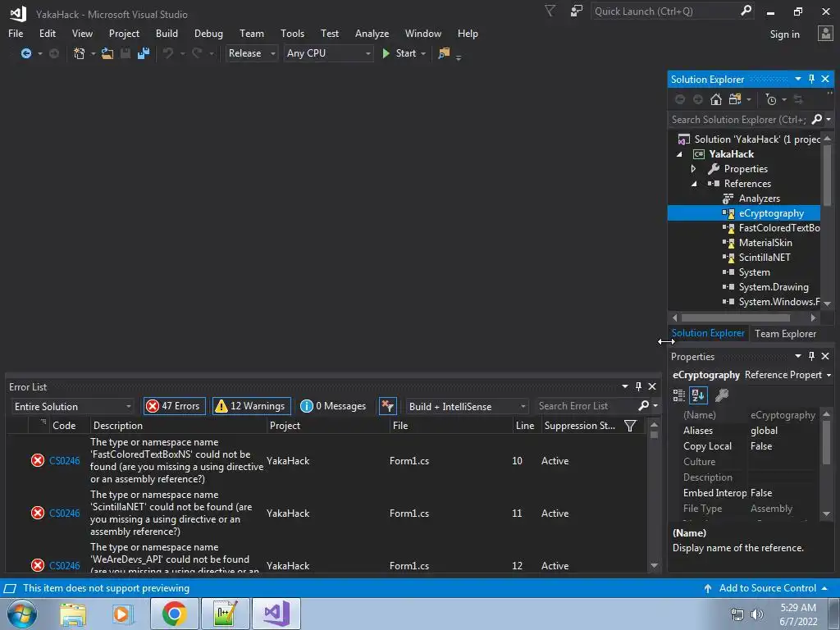Open the Build menu
840x630 pixels.
click(x=167, y=33)
